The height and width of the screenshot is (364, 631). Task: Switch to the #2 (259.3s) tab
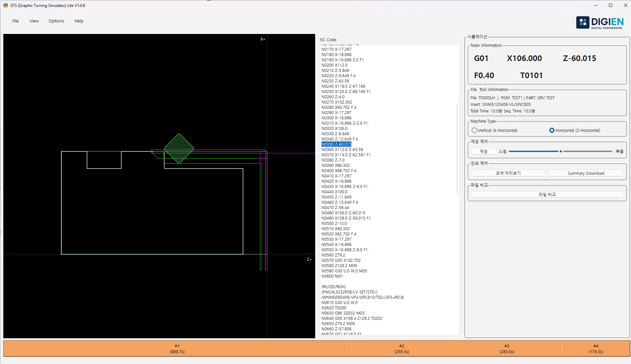click(x=402, y=349)
